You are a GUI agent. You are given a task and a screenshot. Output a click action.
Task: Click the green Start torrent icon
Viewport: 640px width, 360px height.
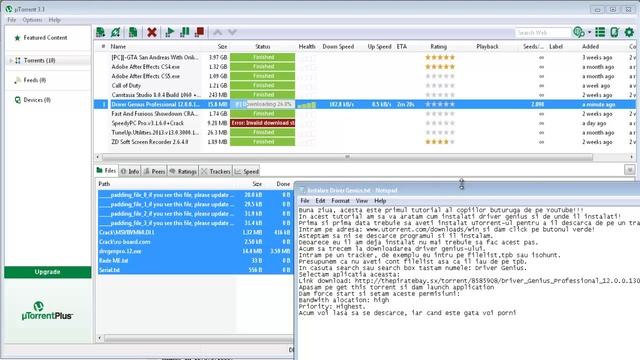[170, 32]
